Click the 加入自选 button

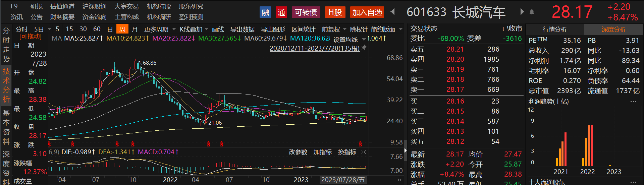pos(367,12)
